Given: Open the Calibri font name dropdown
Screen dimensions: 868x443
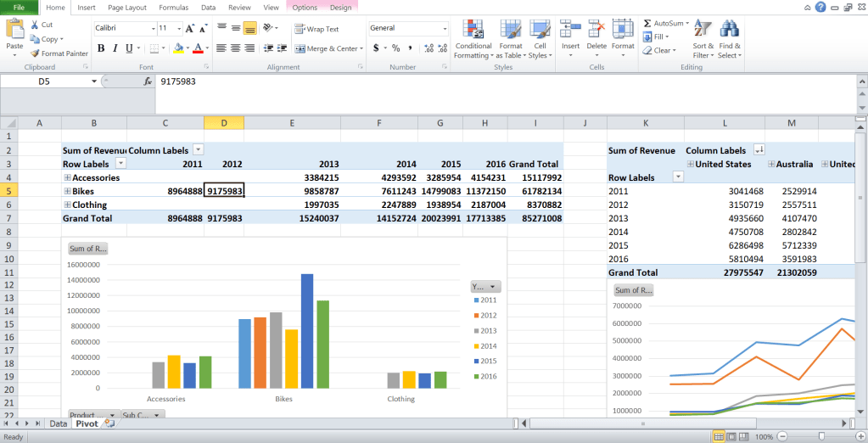Looking at the screenshot, I should coord(149,28).
